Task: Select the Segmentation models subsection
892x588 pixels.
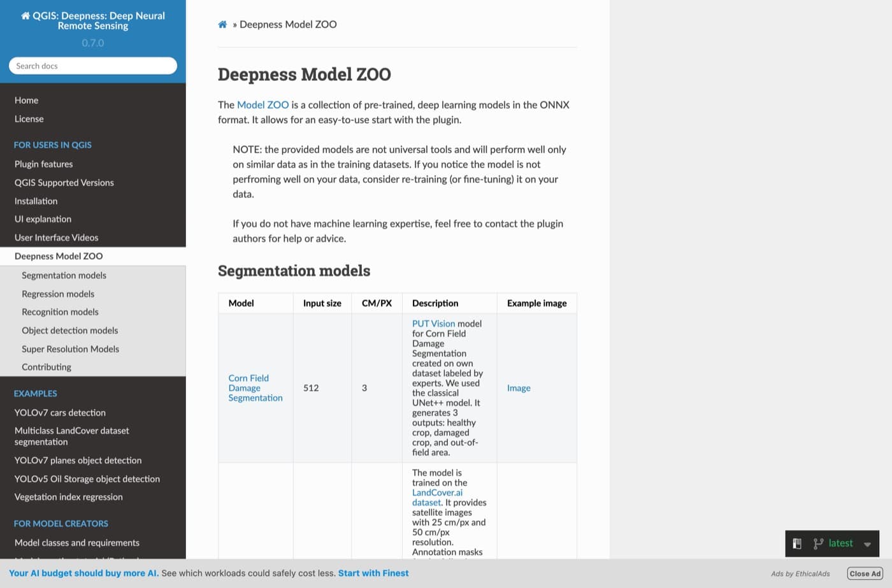Action: pos(64,275)
